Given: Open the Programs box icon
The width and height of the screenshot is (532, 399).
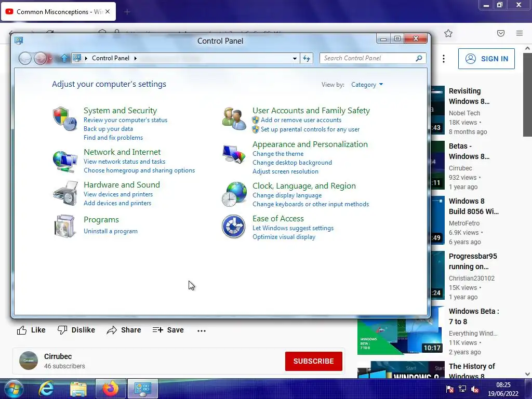Looking at the screenshot, I should [x=64, y=226].
